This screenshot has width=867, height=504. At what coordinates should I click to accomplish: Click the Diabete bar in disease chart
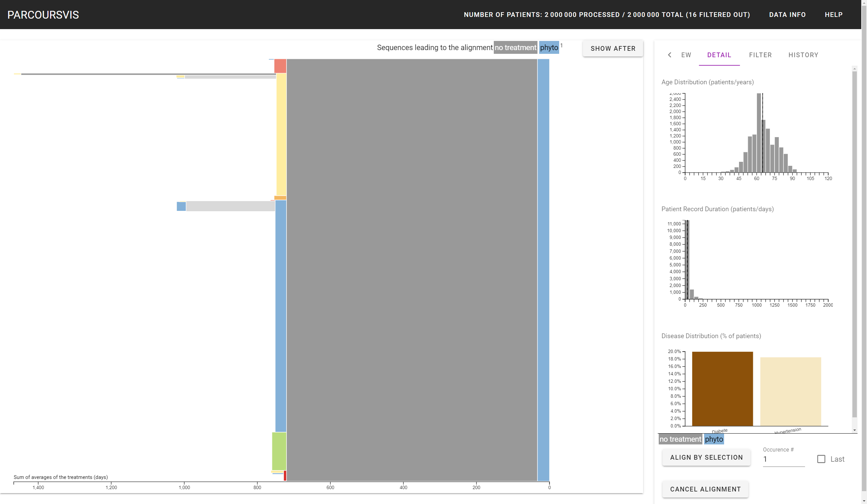pos(722,389)
